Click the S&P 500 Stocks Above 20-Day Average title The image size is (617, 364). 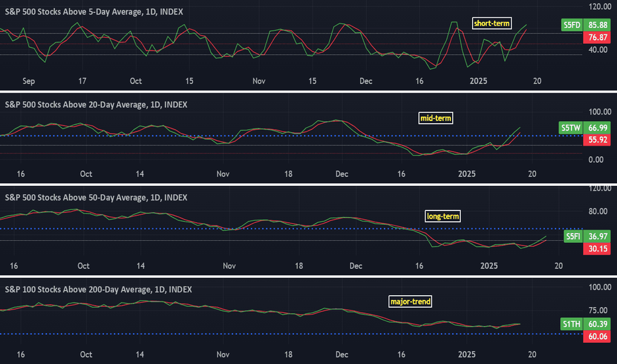pos(96,105)
